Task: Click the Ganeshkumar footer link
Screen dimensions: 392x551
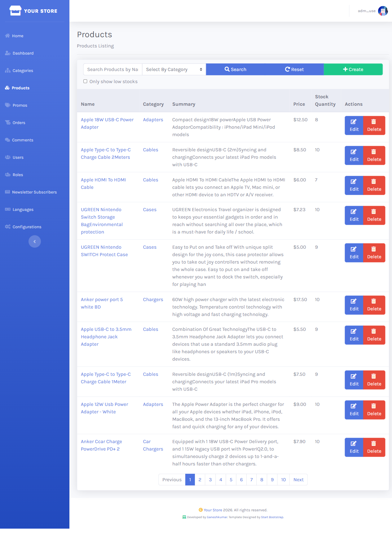Action: (x=217, y=517)
